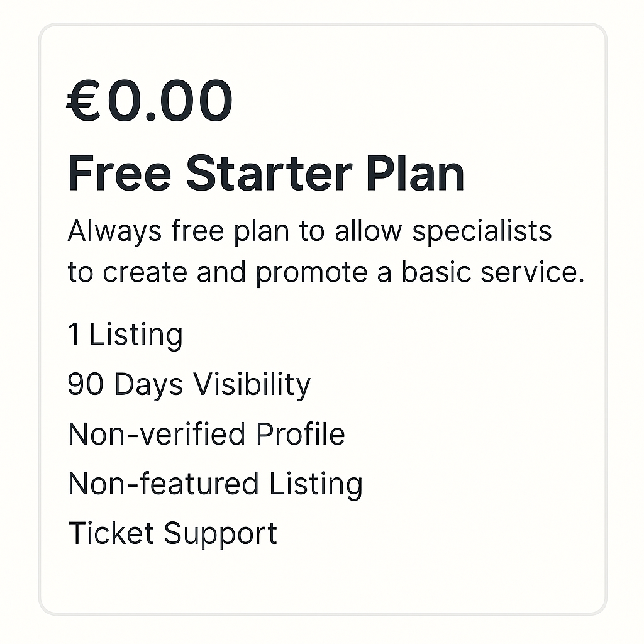This screenshot has height=644, width=644.
Task: Click the word "Starter" in heading
Action: tap(269, 173)
